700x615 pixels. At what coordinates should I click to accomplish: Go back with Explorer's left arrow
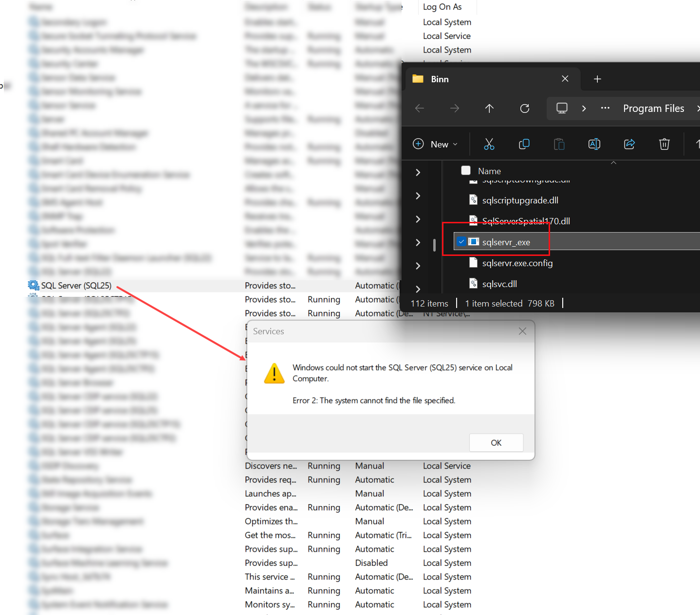[420, 109]
